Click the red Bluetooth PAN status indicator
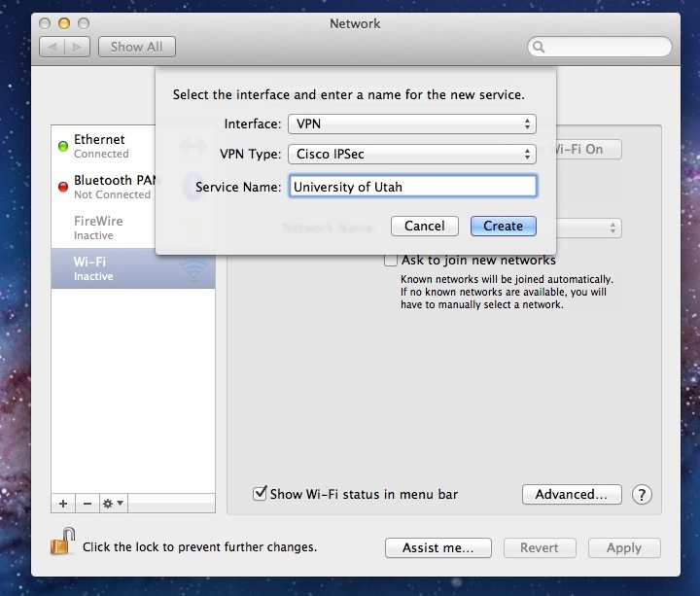Viewport: 700px width, 596px height. pyautogui.click(x=63, y=187)
